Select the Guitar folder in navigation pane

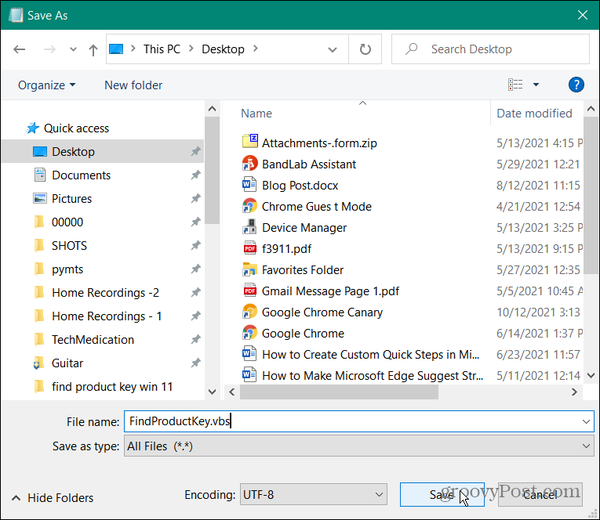pyautogui.click(x=68, y=363)
